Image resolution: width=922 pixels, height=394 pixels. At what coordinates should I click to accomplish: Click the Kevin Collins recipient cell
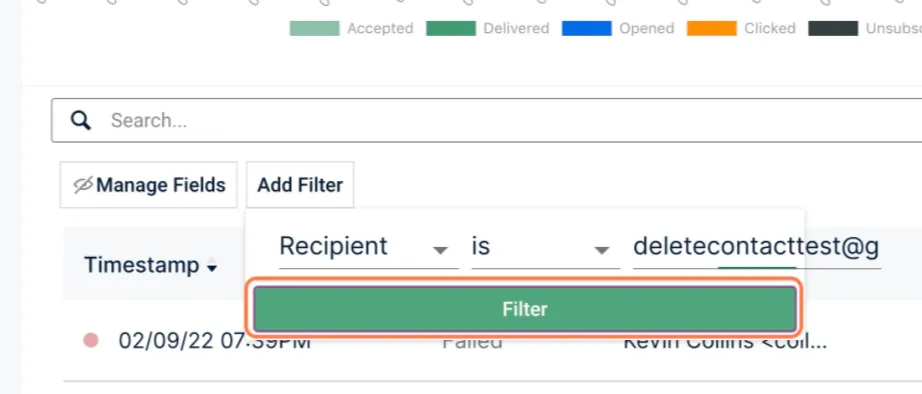[x=725, y=341]
